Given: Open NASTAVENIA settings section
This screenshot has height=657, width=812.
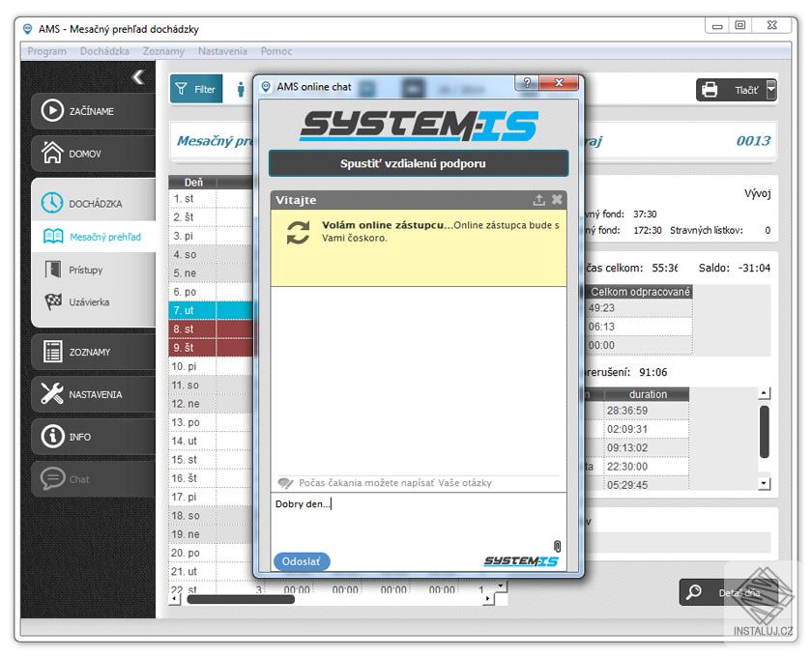Looking at the screenshot, I should point(93,394).
